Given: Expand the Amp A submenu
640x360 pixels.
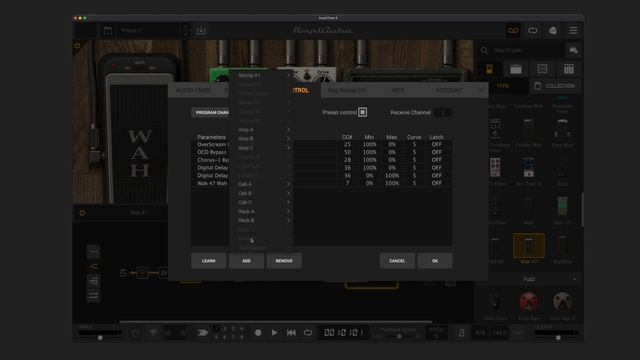Looking at the screenshot, I should click(x=261, y=130).
